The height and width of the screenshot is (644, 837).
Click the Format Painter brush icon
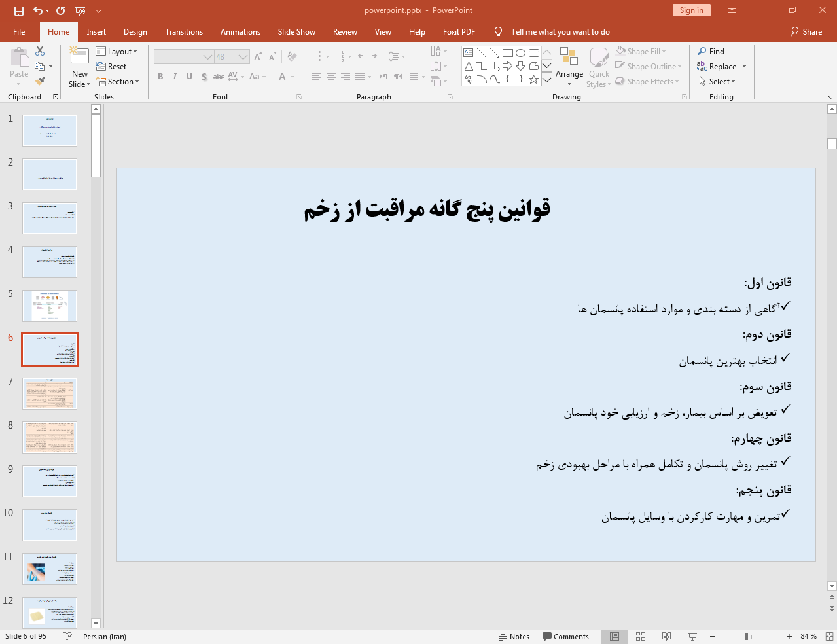click(40, 81)
